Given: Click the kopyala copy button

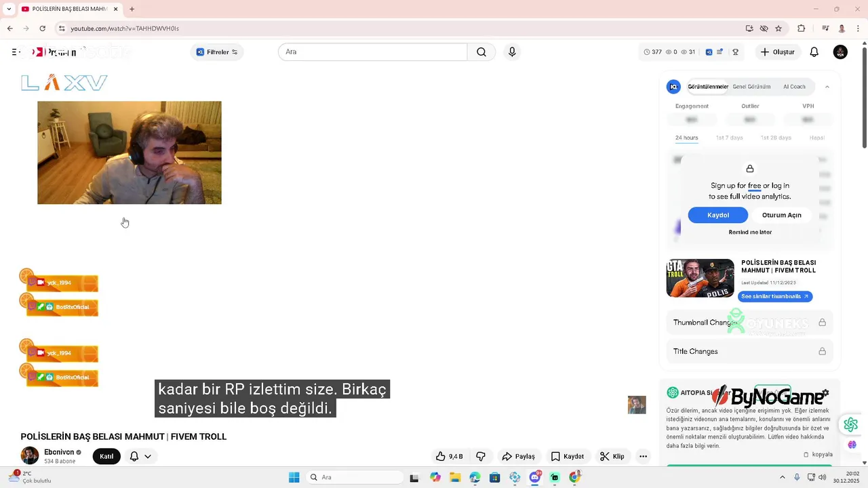Looking at the screenshot, I should tap(818, 454).
